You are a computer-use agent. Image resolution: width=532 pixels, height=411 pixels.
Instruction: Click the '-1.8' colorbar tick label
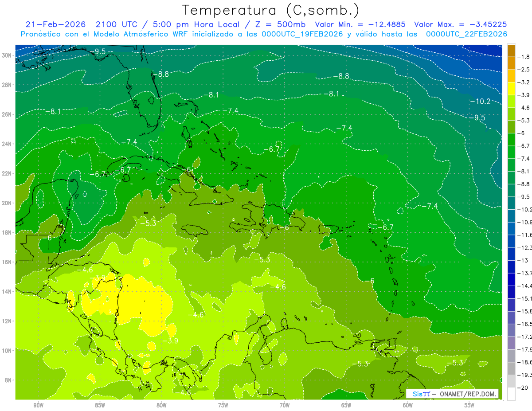[524, 57]
